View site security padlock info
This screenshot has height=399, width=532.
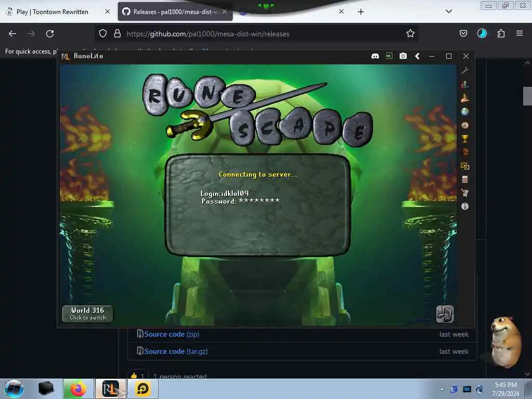click(x=117, y=33)
